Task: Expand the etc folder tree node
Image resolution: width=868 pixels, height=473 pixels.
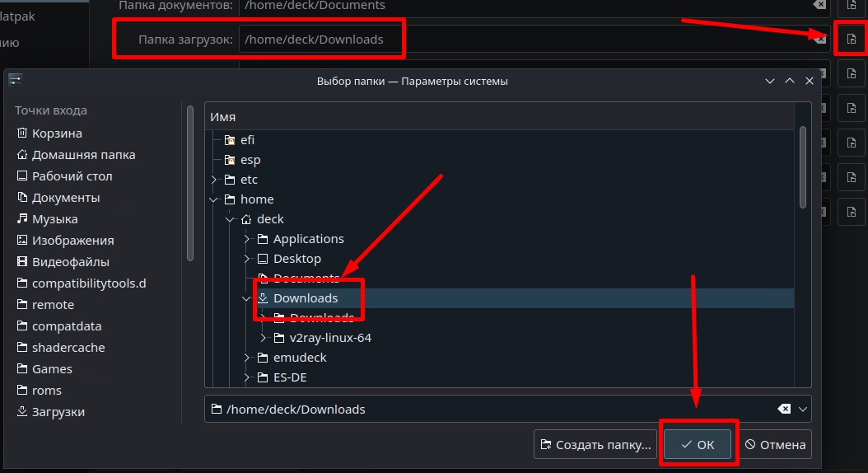Action: (214, 180)
